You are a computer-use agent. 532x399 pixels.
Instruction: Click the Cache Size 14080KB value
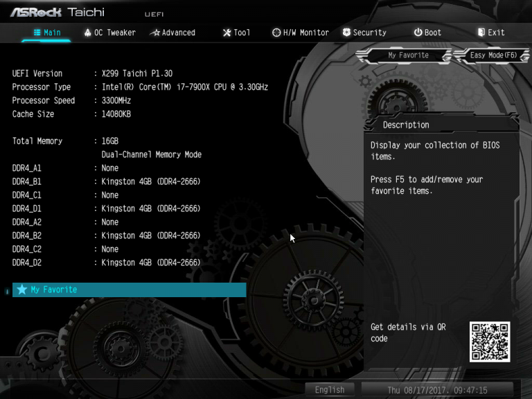click(x=116, y=114)
